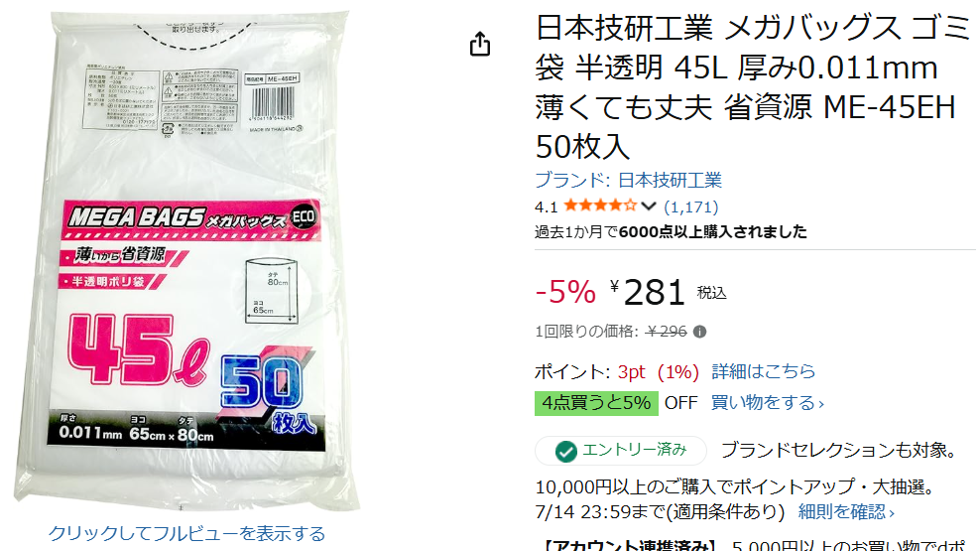The width and height of the screenshot is (980, 551).
Task: Click the product title text
Action: pyautogui.click(x=752, y=87)
